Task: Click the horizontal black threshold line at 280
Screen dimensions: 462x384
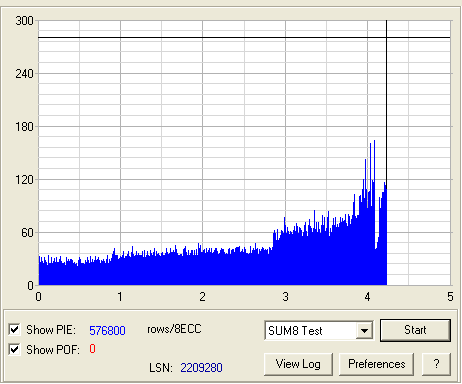Action: point(244,38)
